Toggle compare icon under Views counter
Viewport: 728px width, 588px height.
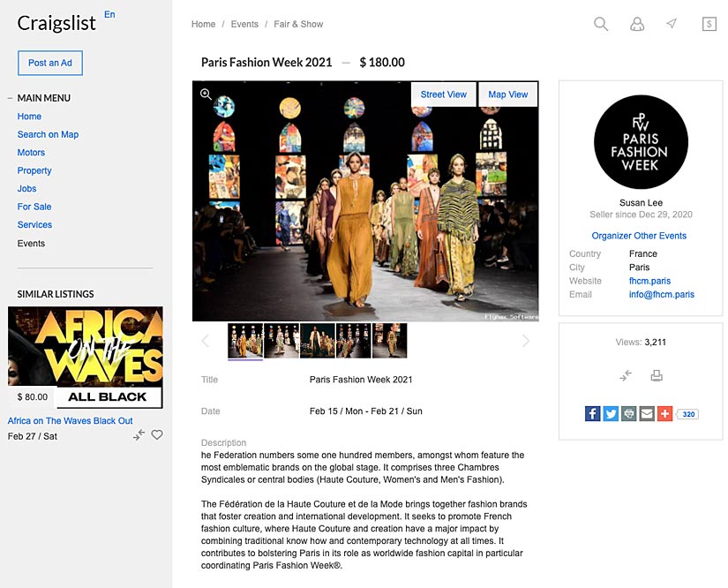point(626,375)
